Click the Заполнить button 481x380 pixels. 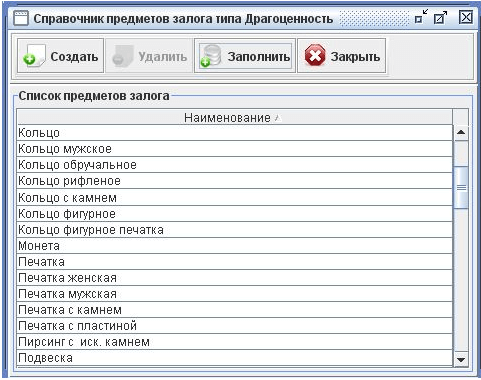(x=245, y=56)
